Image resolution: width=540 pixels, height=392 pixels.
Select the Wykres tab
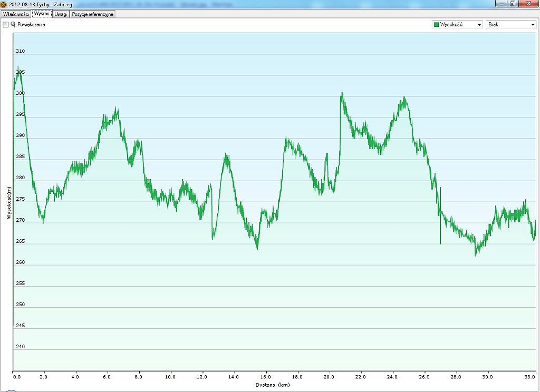[x=42, y=14]
